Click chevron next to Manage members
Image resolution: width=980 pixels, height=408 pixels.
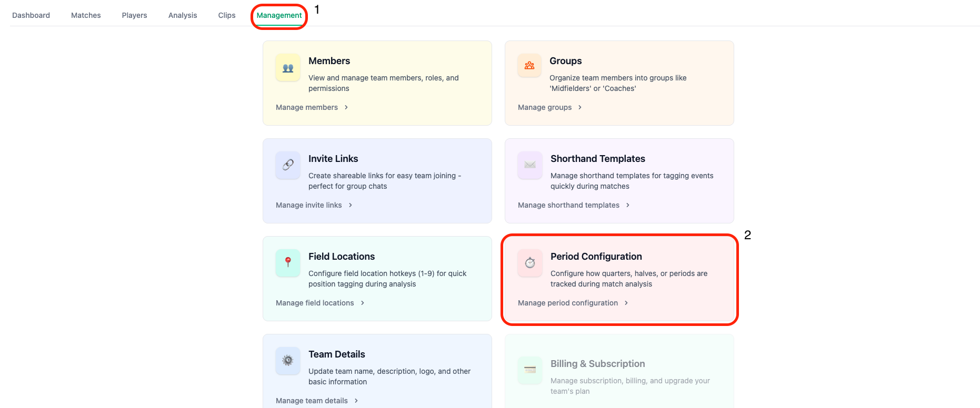coord(346,107)
